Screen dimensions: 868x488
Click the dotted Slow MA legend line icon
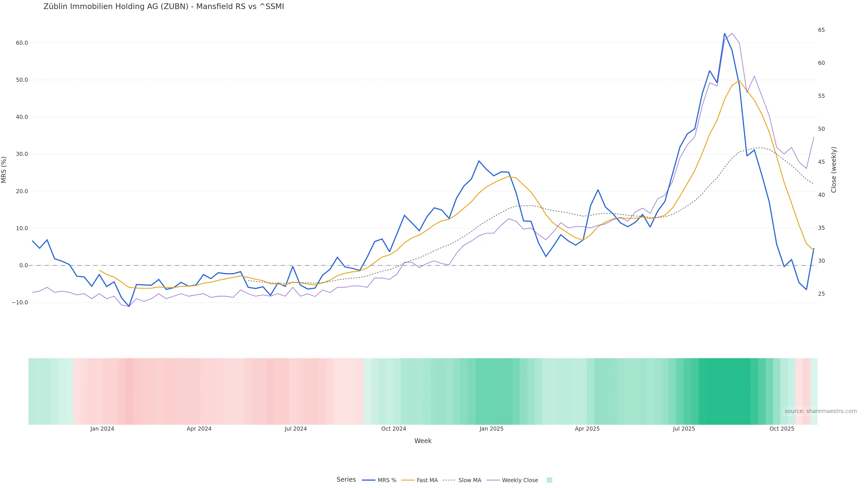[x=449, y=480]
